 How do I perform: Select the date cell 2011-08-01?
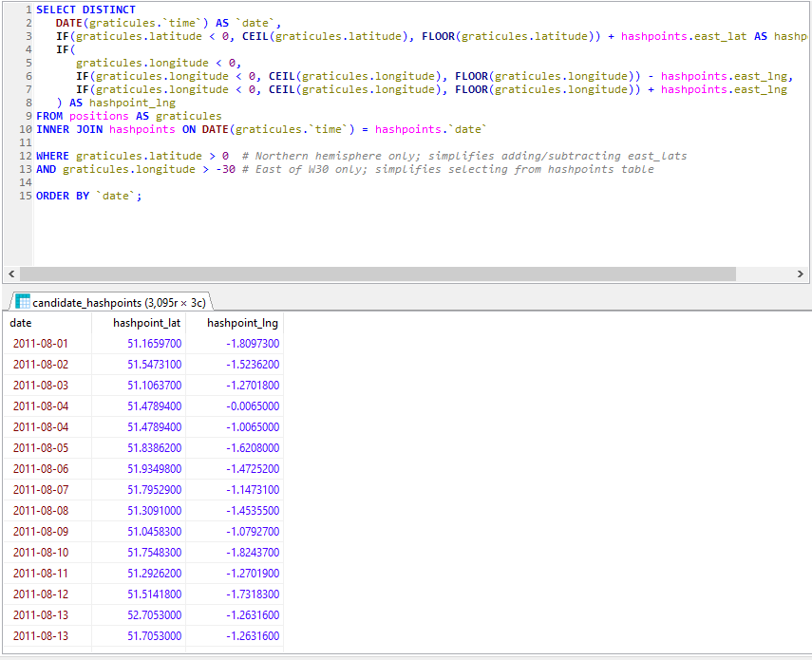point(41,344)
